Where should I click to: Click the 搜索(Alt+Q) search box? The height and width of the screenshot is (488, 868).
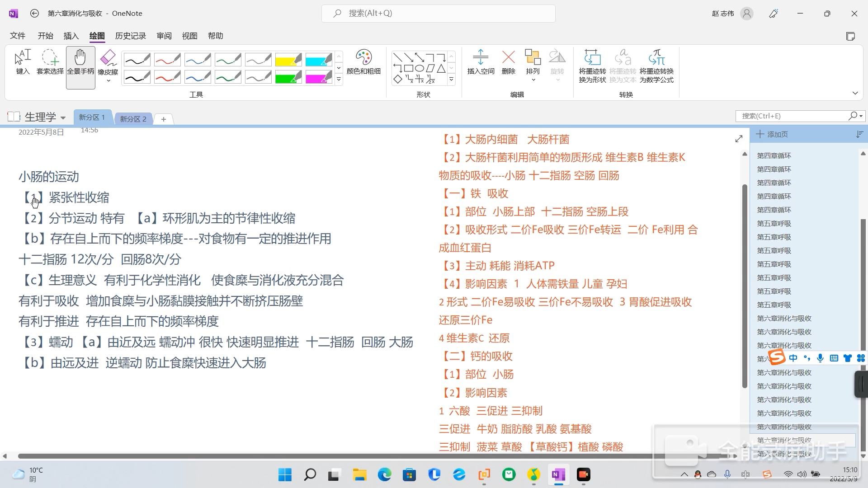[438, 14]
